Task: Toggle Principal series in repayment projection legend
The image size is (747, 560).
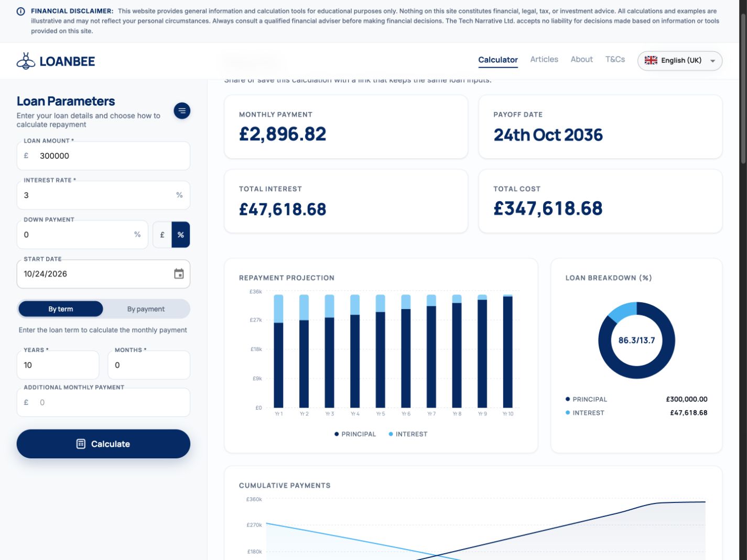Action: coord(355,434)
